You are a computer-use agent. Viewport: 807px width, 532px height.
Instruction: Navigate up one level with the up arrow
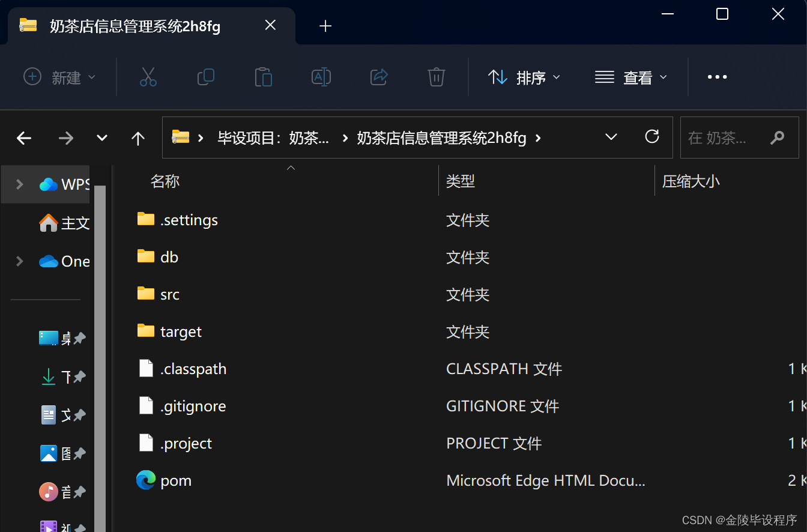coord(138,138)
